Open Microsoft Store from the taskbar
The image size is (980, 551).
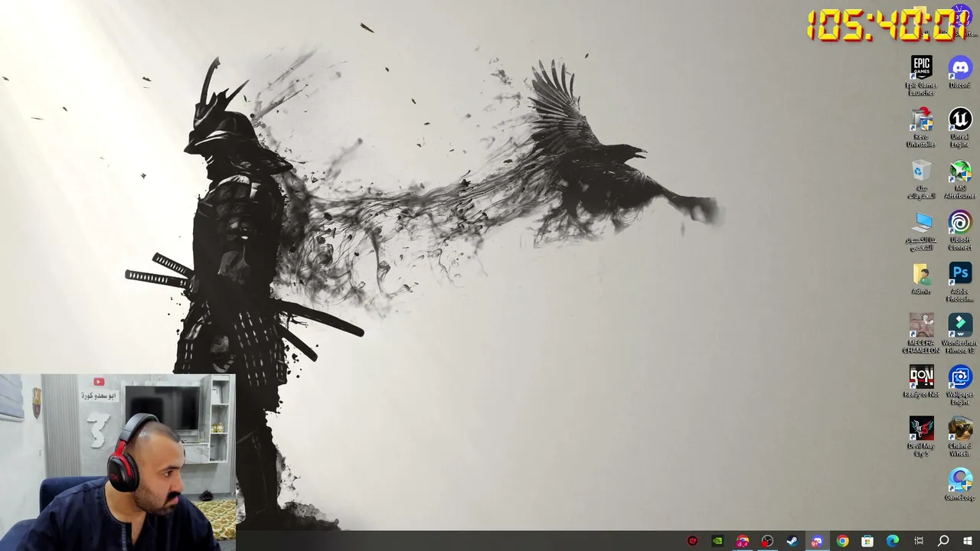[867, 541]
